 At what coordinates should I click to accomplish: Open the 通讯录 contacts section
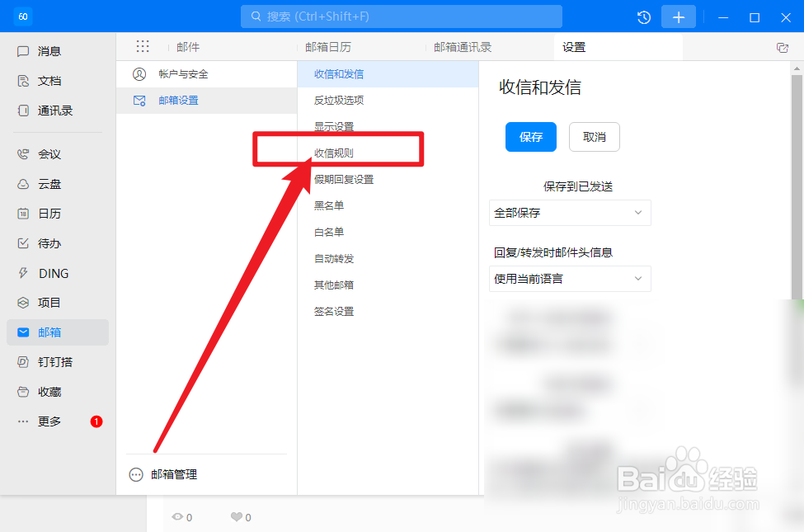click(x=44, y=110)
